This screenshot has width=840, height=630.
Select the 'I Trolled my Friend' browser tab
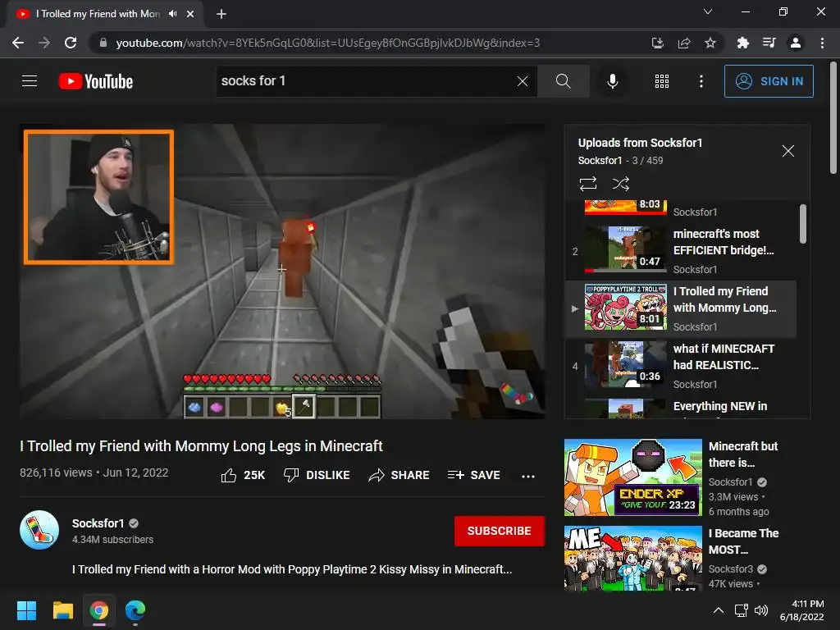point(98,14)
